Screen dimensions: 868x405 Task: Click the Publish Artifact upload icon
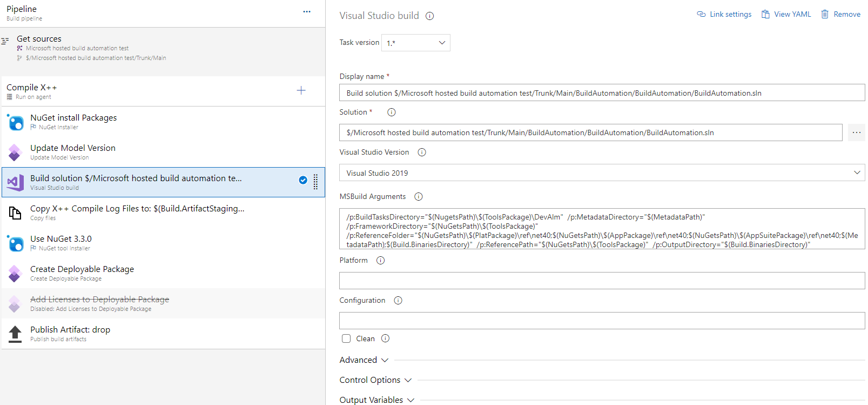tap(15, 334)
